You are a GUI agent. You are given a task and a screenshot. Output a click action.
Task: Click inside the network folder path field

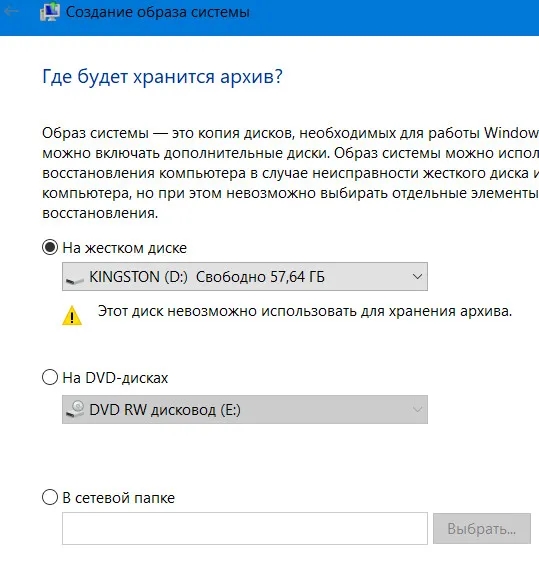point(245,528)
